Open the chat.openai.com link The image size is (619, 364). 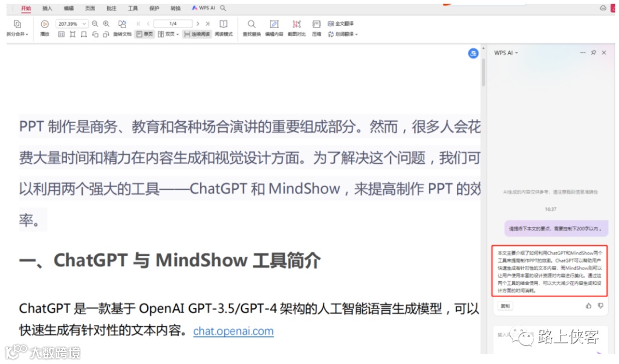point(233,331)
